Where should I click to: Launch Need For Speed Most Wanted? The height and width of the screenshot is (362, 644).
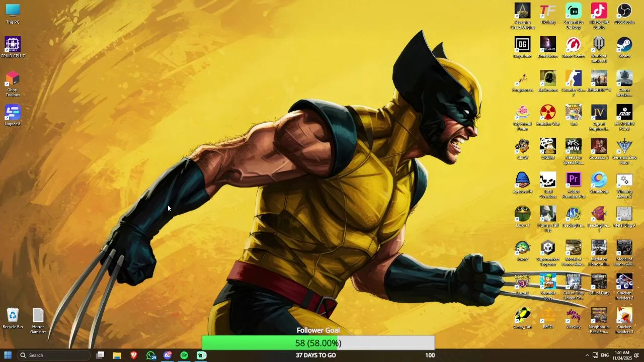pyautogui.click(x=574, y=151)
